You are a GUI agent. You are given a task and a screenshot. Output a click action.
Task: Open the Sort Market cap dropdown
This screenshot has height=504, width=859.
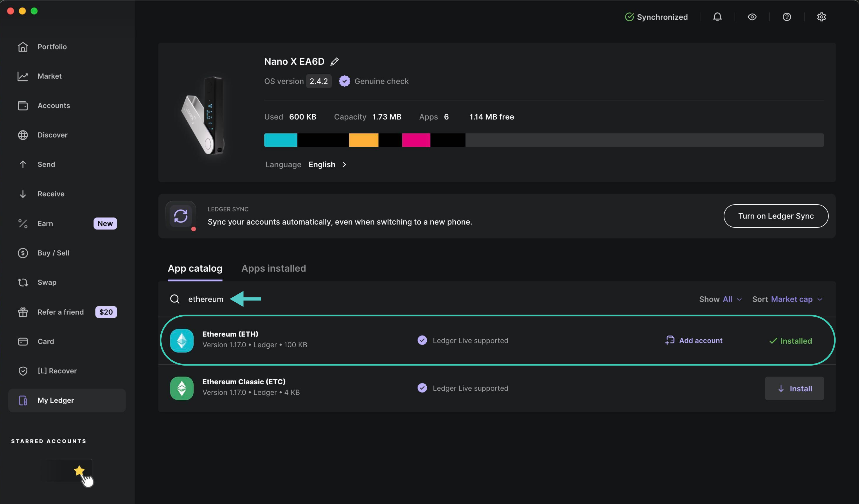click(787, 299)
